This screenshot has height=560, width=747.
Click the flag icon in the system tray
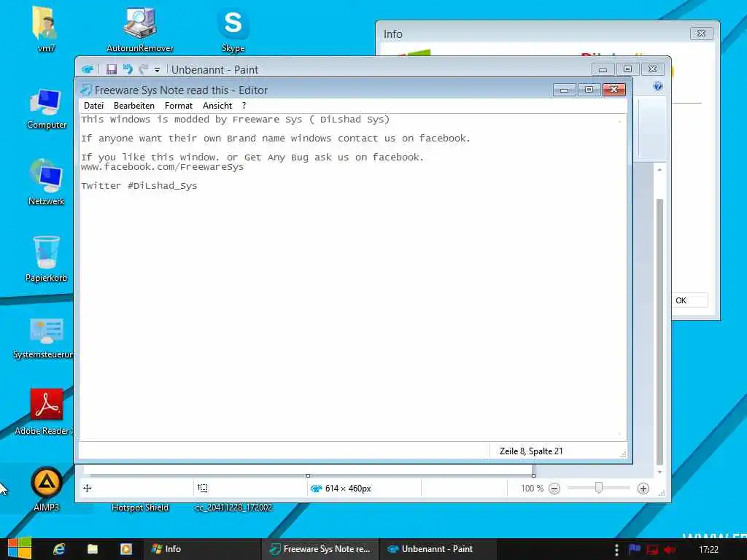[x=634, y=549]
